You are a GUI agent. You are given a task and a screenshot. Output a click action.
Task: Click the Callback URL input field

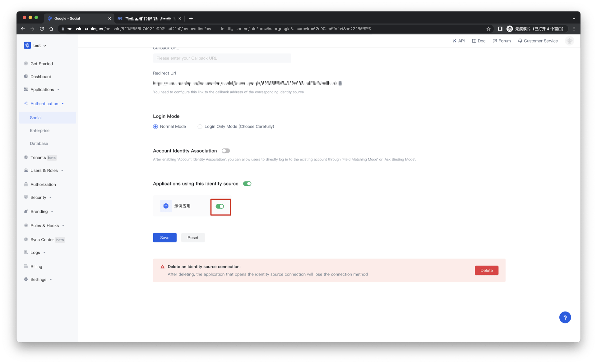[222, 58]
